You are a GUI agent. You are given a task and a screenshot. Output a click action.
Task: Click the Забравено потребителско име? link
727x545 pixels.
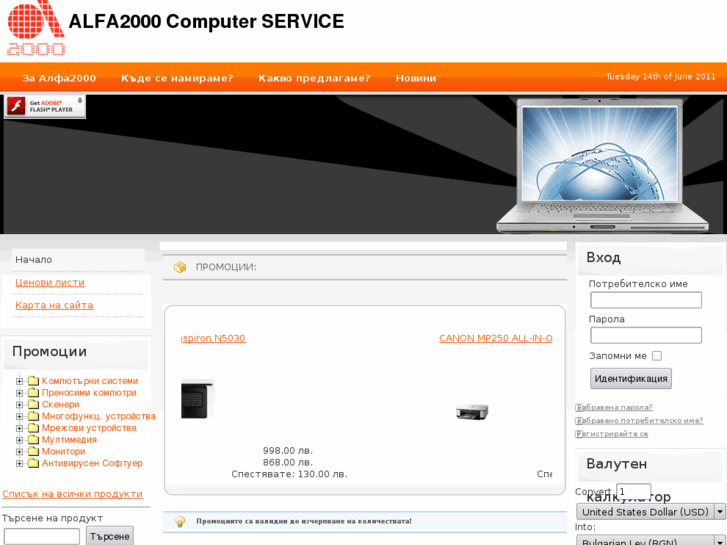pos(639,421)
